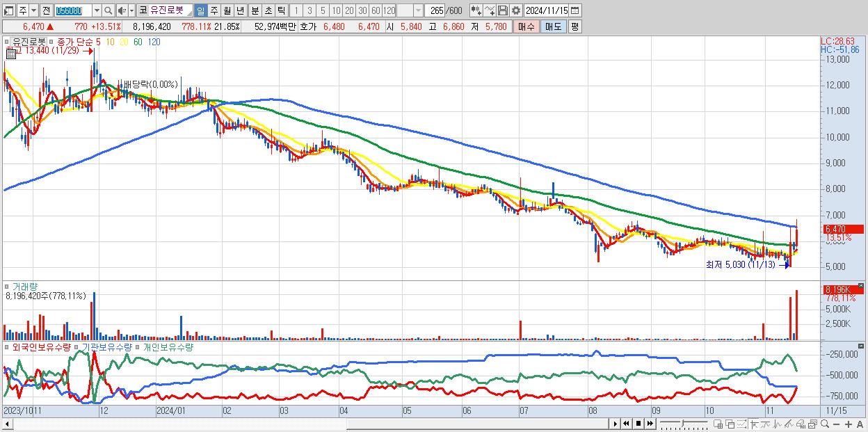Click the 매도 sell button

[552, 26]
